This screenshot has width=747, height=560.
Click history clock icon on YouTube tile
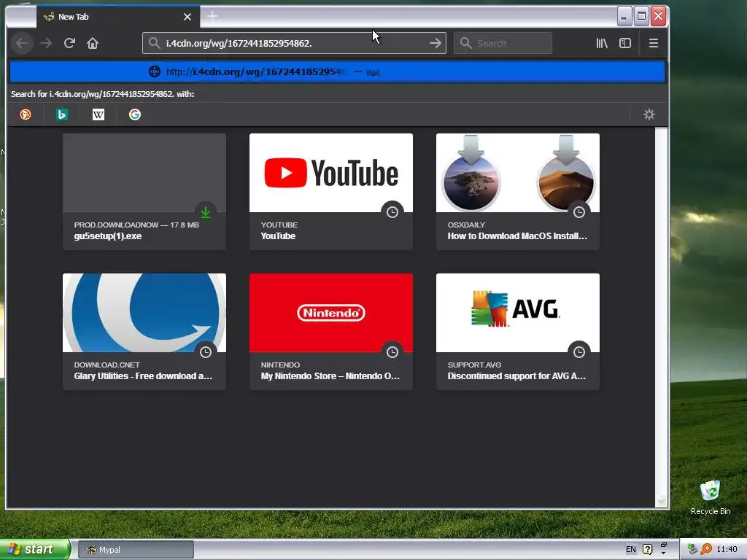[392, 212]
